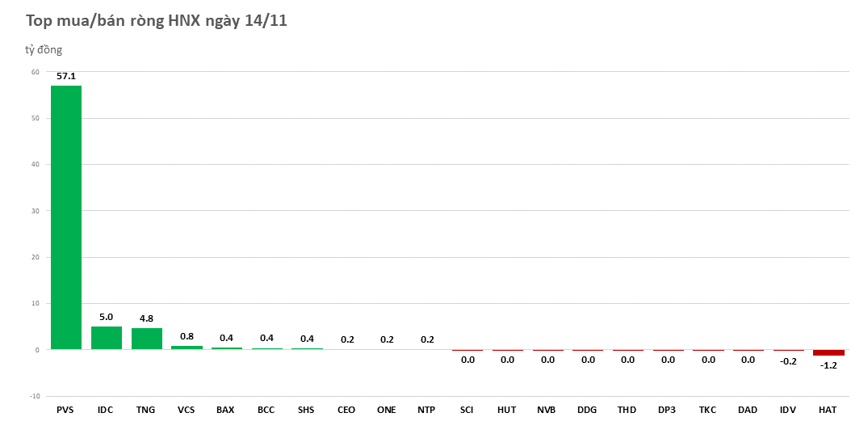Click the NVB ticker label

click(x=547, y=410)
